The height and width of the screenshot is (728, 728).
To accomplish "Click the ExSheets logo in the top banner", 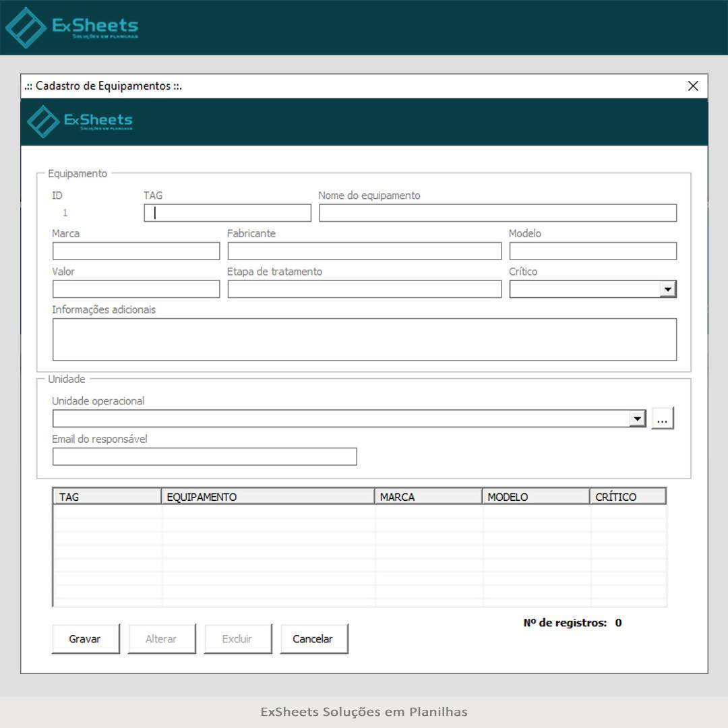I will click(x=72, y=28).
